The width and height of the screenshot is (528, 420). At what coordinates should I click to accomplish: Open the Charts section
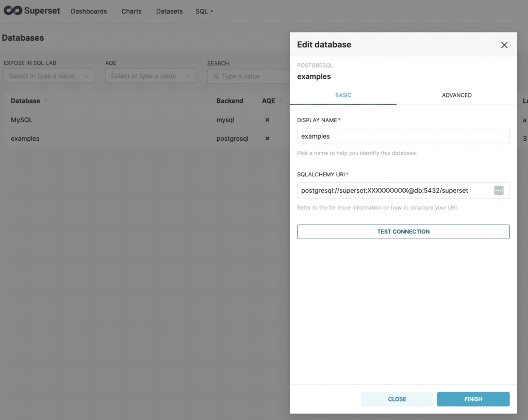pyautogui.click(x=131, y=11)
